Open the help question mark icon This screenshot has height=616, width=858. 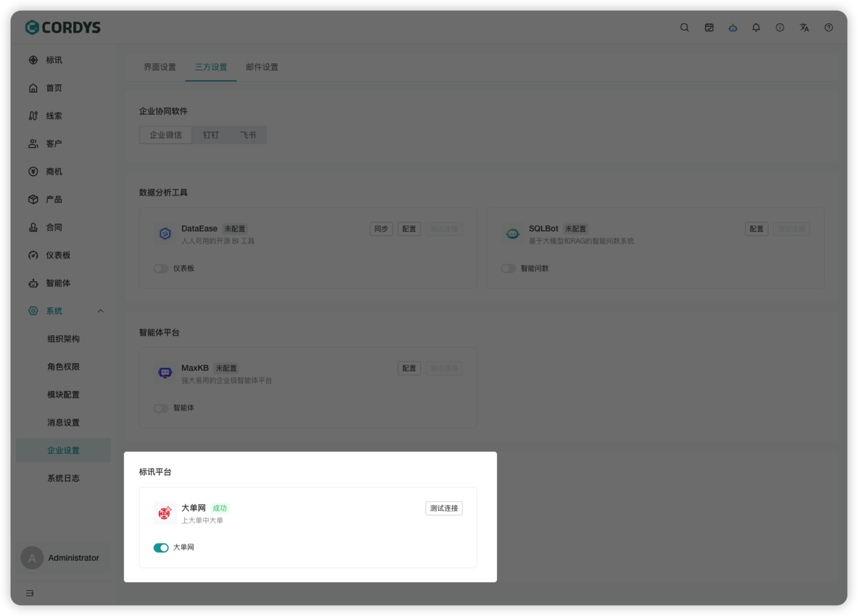click(828, 27)
